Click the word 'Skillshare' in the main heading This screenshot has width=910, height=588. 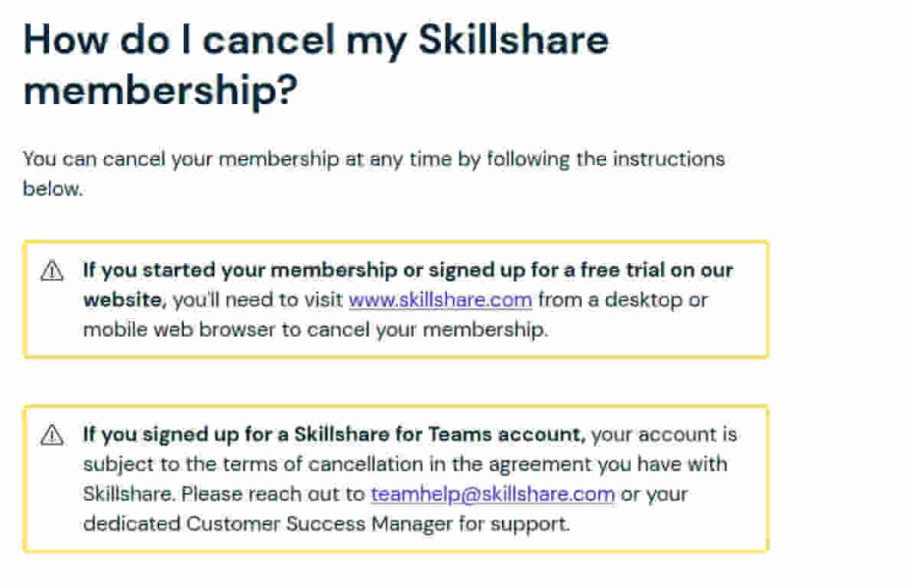(514, 39)
